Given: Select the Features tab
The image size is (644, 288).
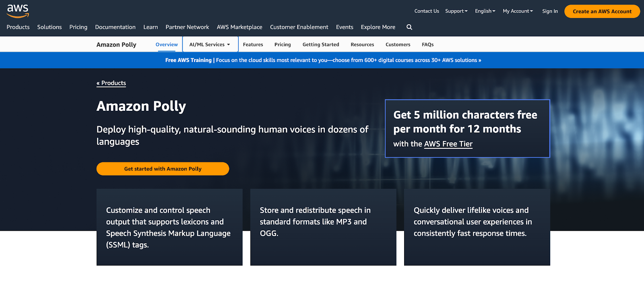Looking at the screenshot, I should tap(253, 44).
